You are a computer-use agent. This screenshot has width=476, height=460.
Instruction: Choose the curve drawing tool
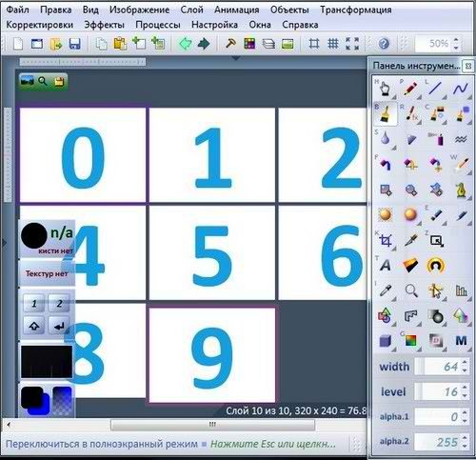[461, 89]
